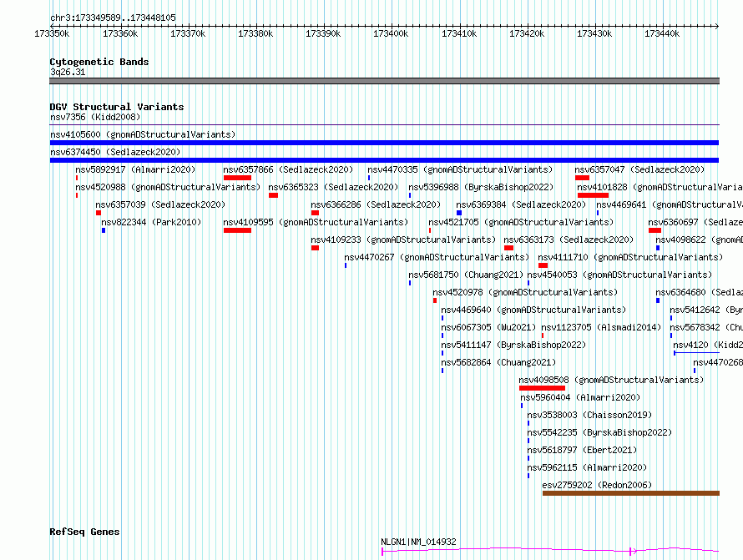
Task: Click the RefSeq Genes track title
Action: tap(84, 532)
